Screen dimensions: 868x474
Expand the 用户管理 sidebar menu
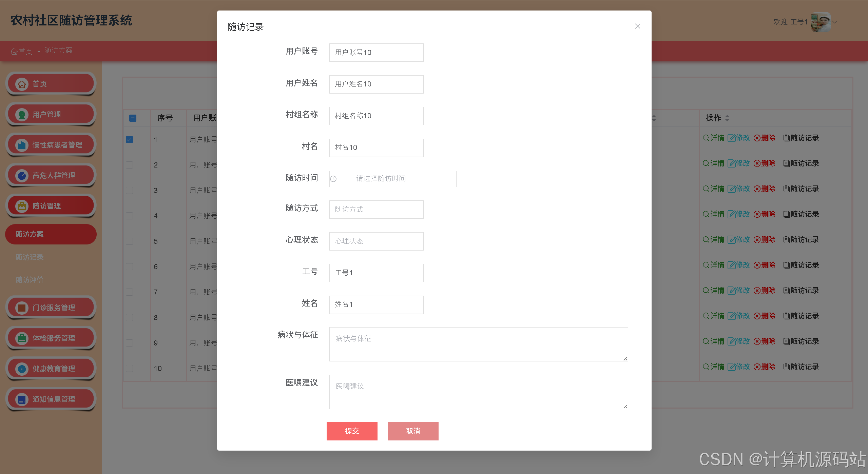(51, 114)
